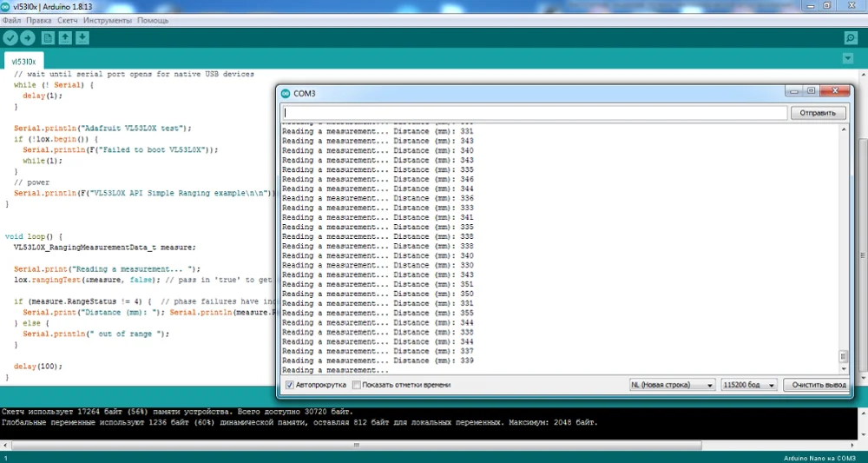The height and width of the screenshot is (463, 868).
Task: Open the Помощь menu
Action: (x=153, y=21)
